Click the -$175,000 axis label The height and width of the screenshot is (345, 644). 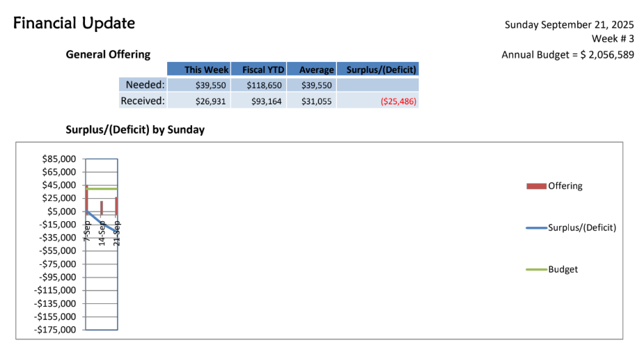(x=56, y=330)
